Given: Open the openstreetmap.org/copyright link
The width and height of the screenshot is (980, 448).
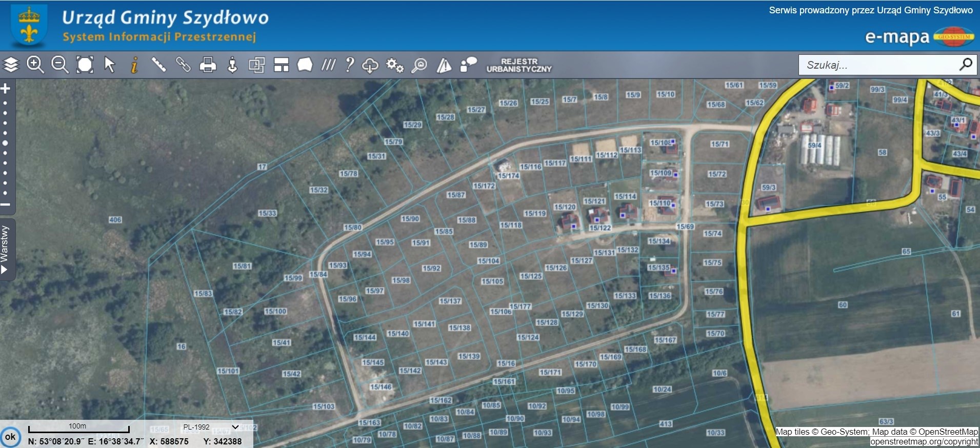Looking at the screenshot, I should (x=924, y=441).
